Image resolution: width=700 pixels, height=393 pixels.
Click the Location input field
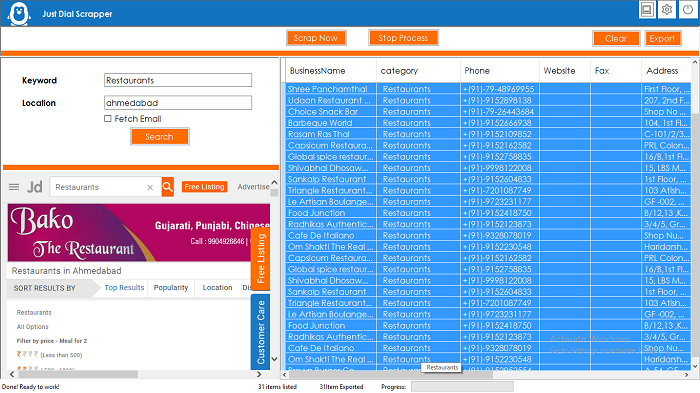click(178, 103)
